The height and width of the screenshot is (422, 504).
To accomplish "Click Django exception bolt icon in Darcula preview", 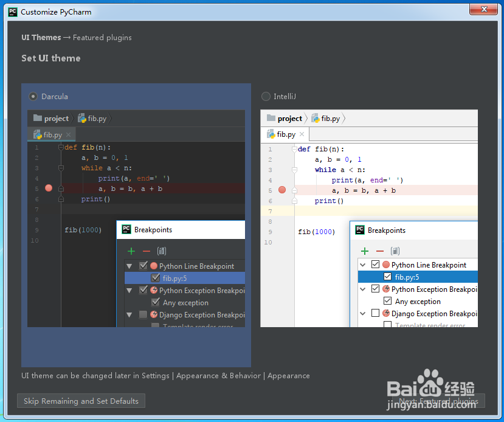I will point(154,314).
